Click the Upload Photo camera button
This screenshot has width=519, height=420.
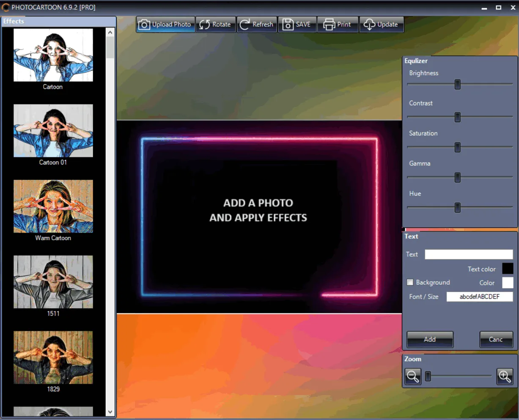point(165,25)
